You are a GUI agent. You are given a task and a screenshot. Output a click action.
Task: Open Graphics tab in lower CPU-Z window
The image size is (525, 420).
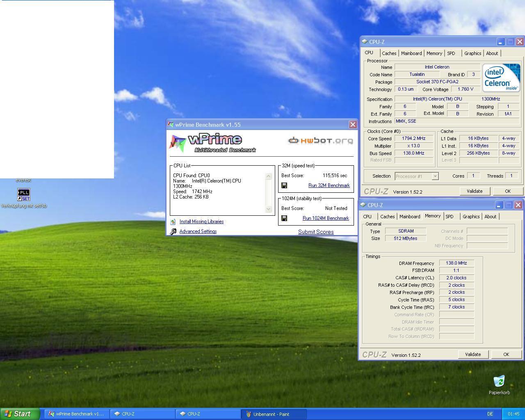click(471, 217)
